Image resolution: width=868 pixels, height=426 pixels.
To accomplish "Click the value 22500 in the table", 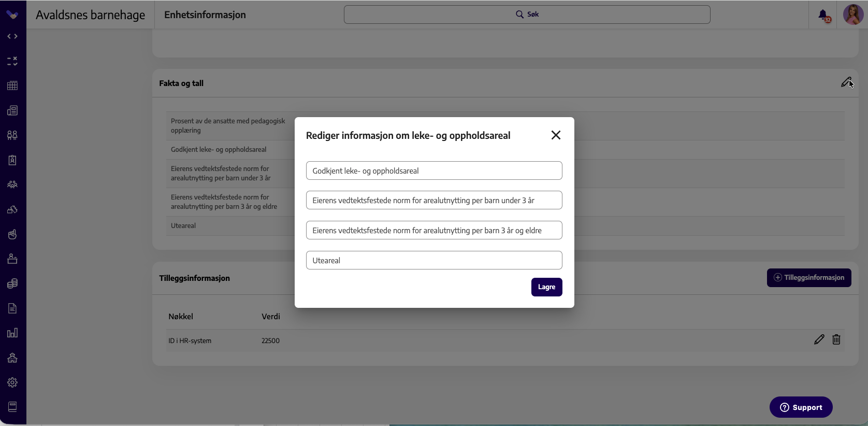I will pos(270,341).
